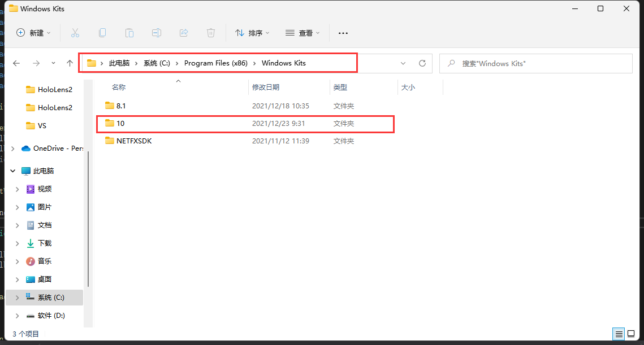Expand the 系统 (C:) drive node
Viewport: 644px width, 345px height.
point(18,298)
